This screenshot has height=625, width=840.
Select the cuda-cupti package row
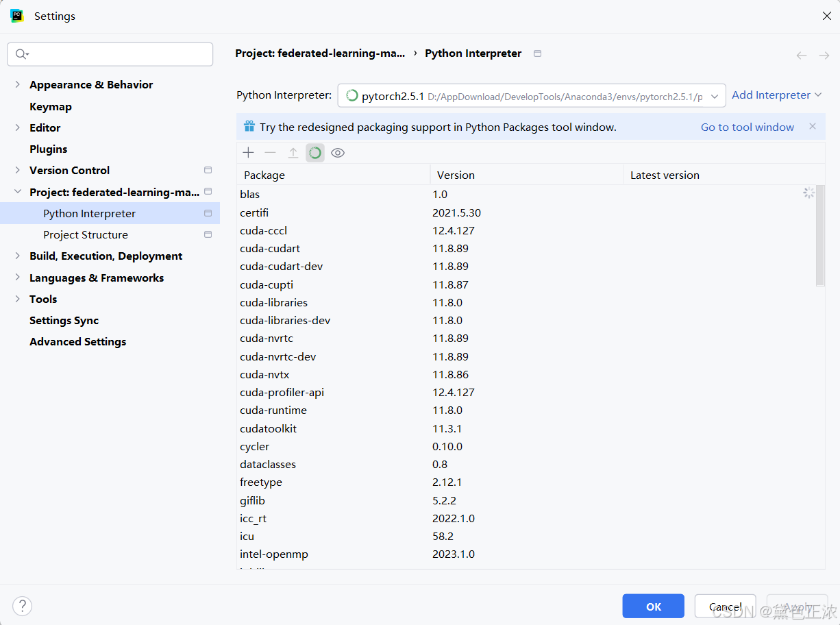(x=526, y=284)
